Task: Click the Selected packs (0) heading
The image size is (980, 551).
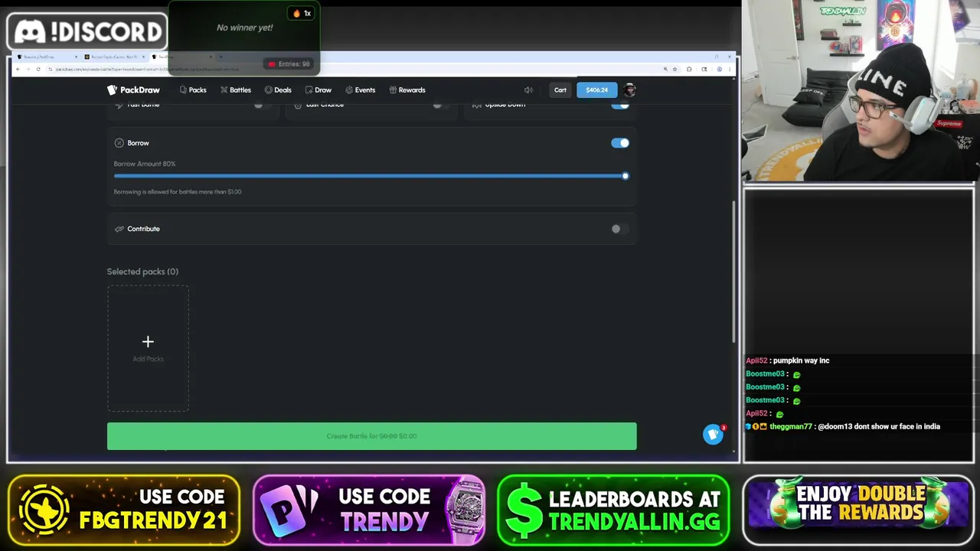Action: 142,272
